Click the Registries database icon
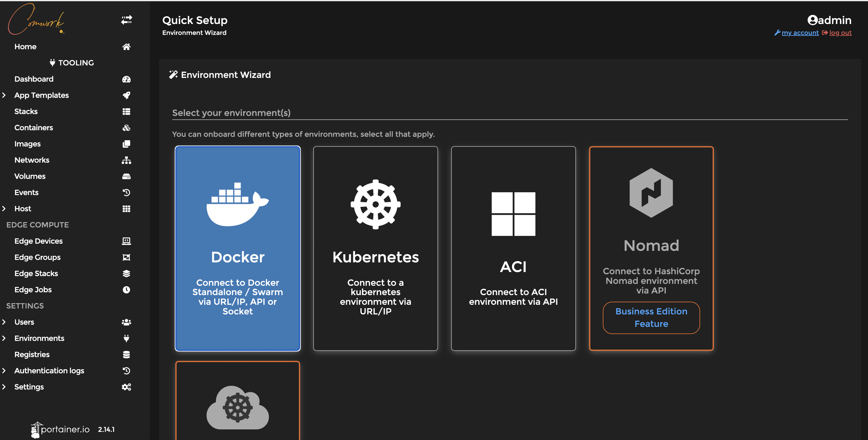 coord(126,355)
